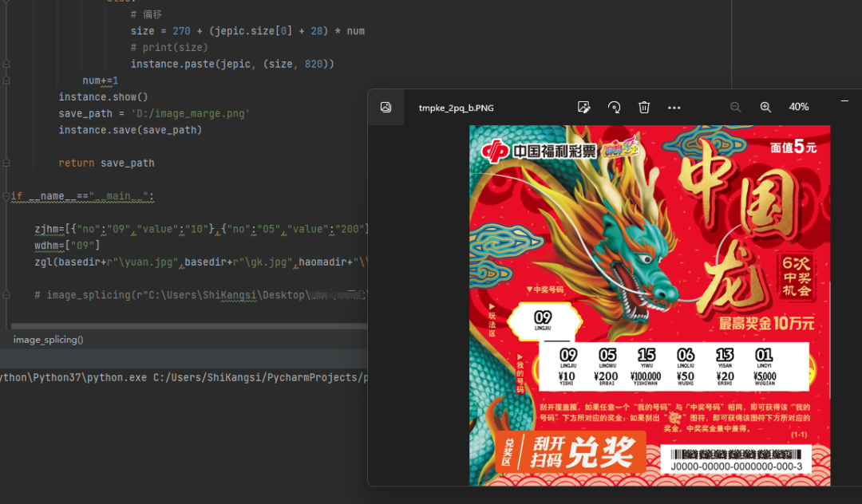Minimize the photo viewer window

845,101
